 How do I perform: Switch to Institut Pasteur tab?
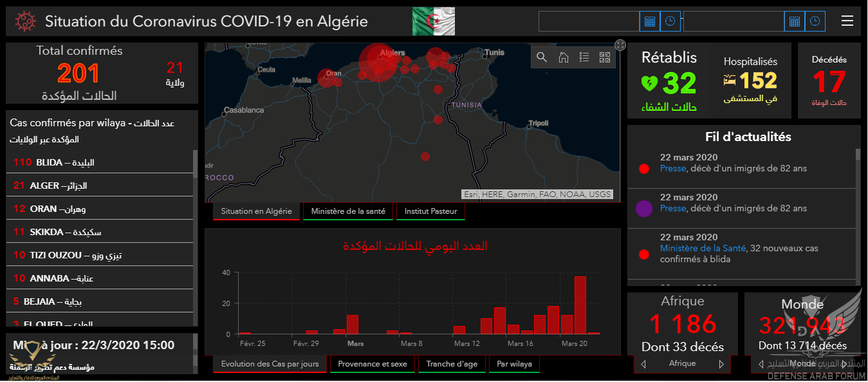[x=430, y=211]
